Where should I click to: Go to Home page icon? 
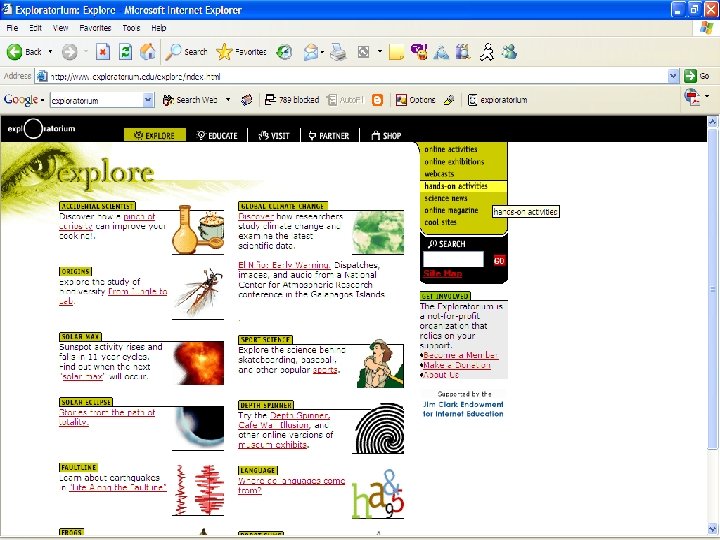(147, 52)
